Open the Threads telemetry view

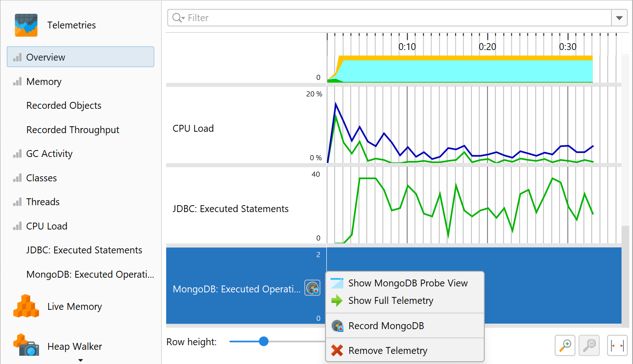tap(43, 202)
